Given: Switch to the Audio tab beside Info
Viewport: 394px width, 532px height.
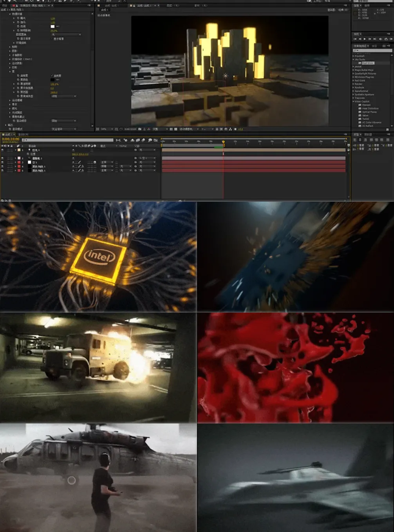Looking at the screenshot, I should click(x=367, y=5).
